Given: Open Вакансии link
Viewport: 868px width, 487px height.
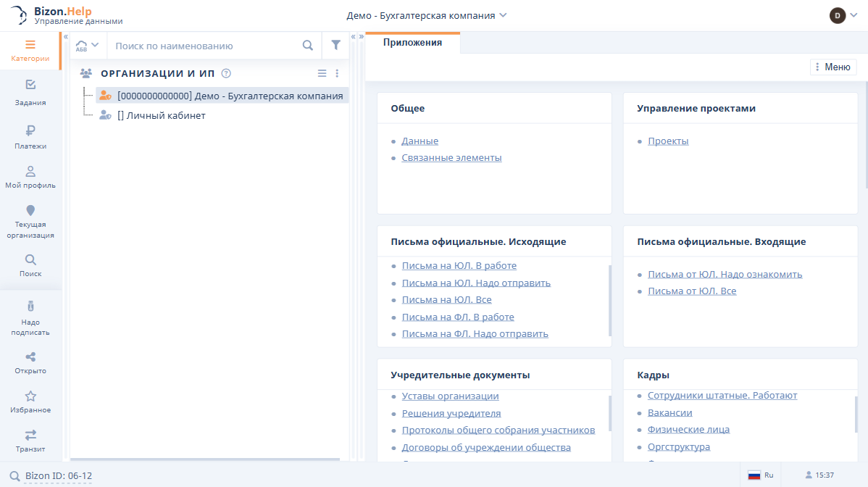Looking at the screenshot, I should pos(669,413).
